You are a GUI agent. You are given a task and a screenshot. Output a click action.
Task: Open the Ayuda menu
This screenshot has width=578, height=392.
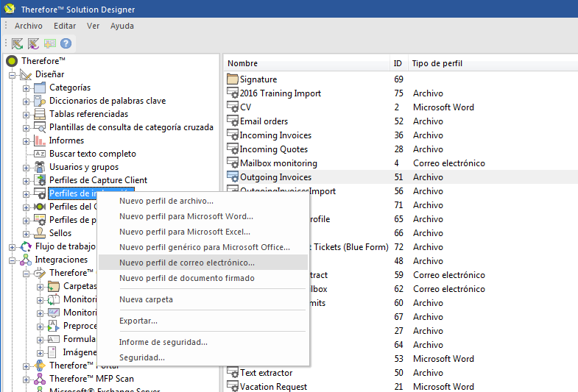(122, 26)
